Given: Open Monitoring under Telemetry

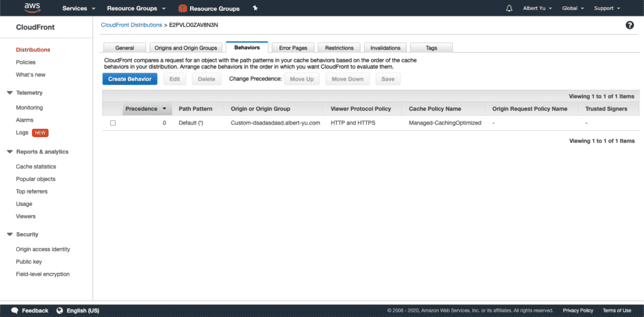Looking at the screenshot, I should point(29,108).
